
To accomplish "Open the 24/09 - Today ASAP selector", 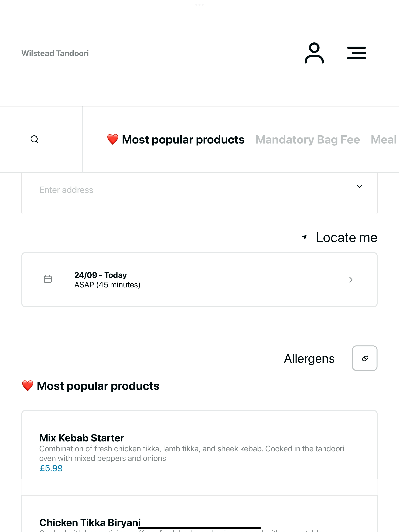I will (x=199, y=279).
